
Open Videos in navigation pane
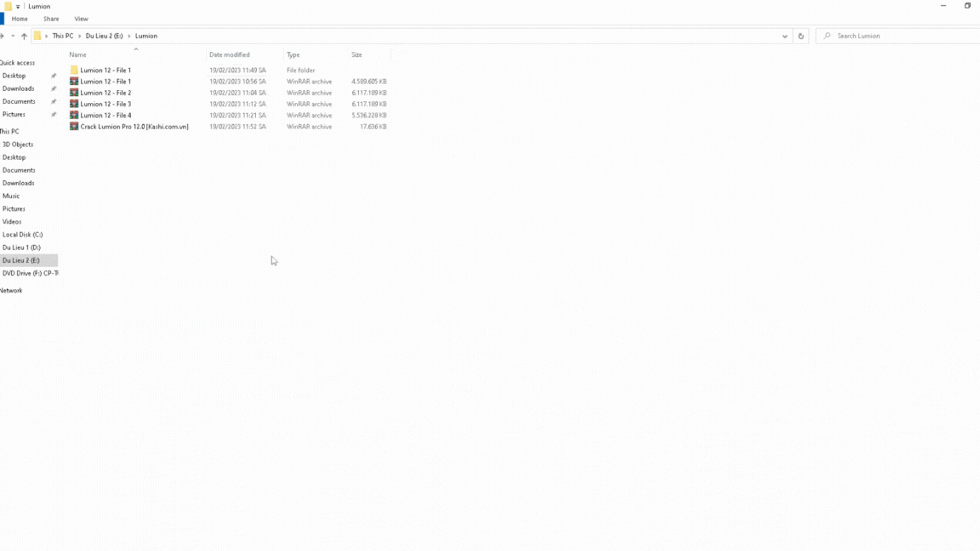(x=11, y=222)
